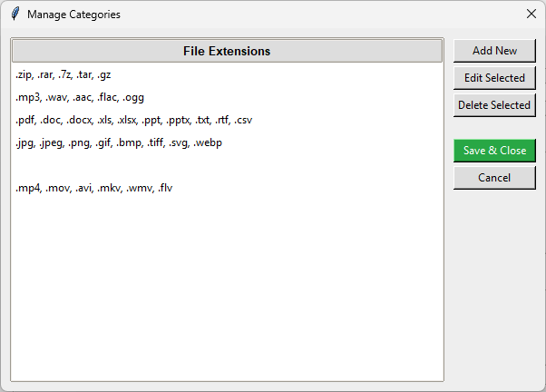The height and width of the screenshot is (392, 546).
Task: Click the .csv extension text
Action: [x=243, y=120]
